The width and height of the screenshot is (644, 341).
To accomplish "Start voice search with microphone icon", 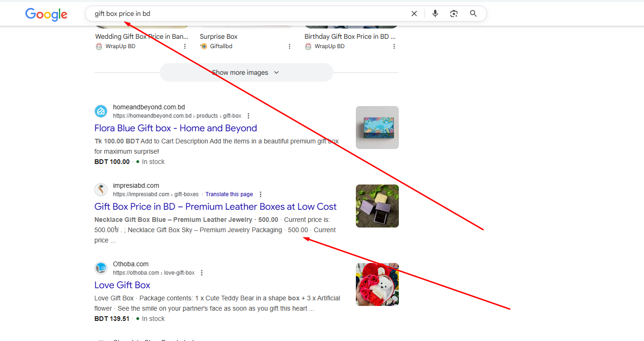I will (435, 14).
